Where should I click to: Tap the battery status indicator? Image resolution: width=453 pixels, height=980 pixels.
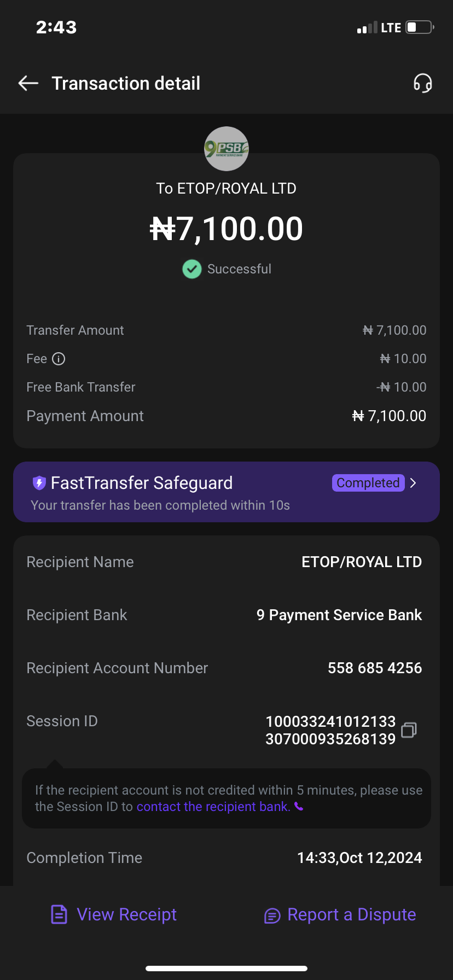point(420,27)
